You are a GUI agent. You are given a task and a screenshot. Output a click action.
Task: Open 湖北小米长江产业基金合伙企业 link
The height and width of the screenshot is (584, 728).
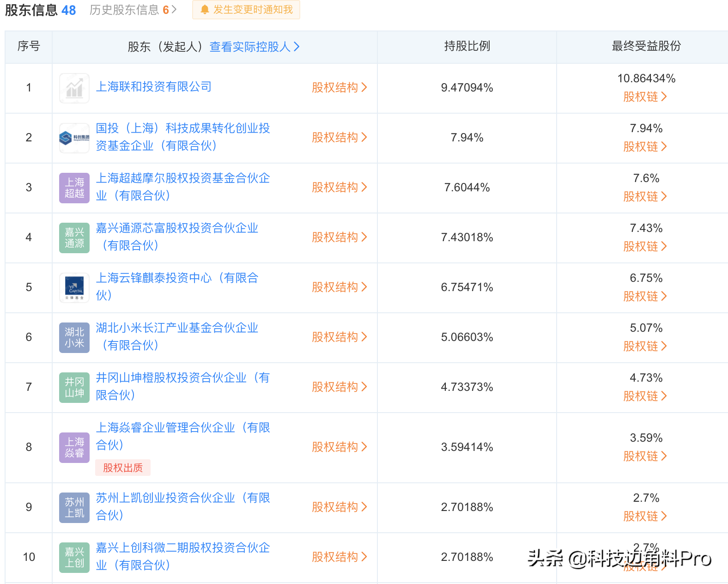(177, 336)
